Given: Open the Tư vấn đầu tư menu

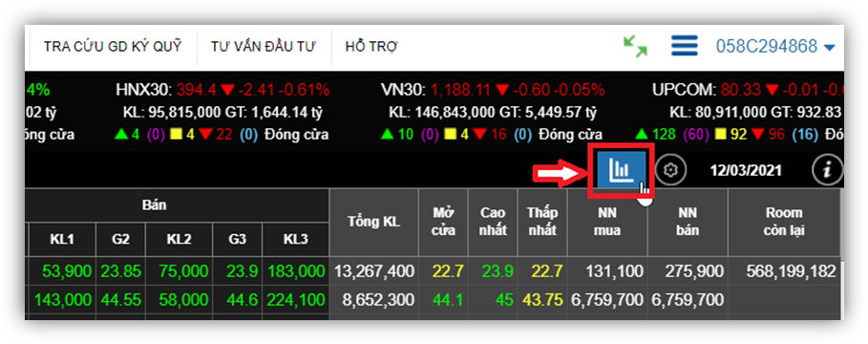Looking at the screenshot, I should [x=263, y=47].
